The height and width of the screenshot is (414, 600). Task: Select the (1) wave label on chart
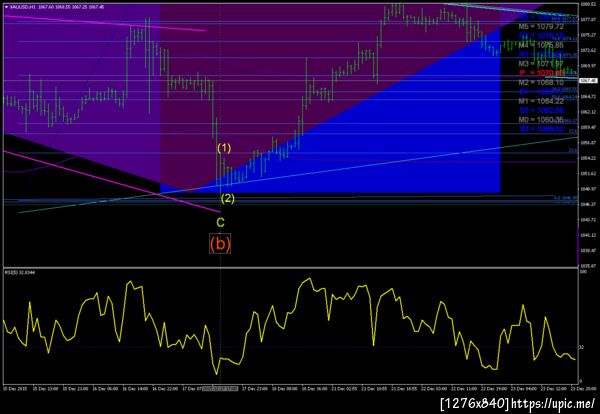(x=224, y=148)
